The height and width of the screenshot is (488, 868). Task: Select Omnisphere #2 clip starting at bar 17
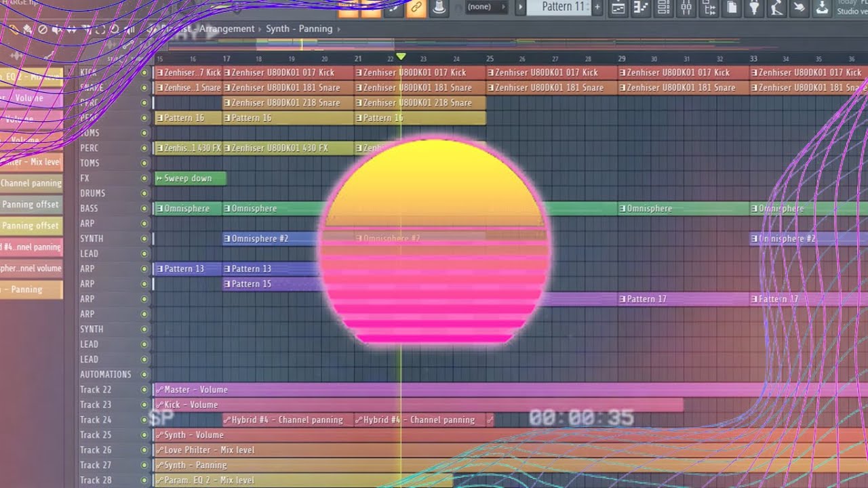[x=271, y=239]
